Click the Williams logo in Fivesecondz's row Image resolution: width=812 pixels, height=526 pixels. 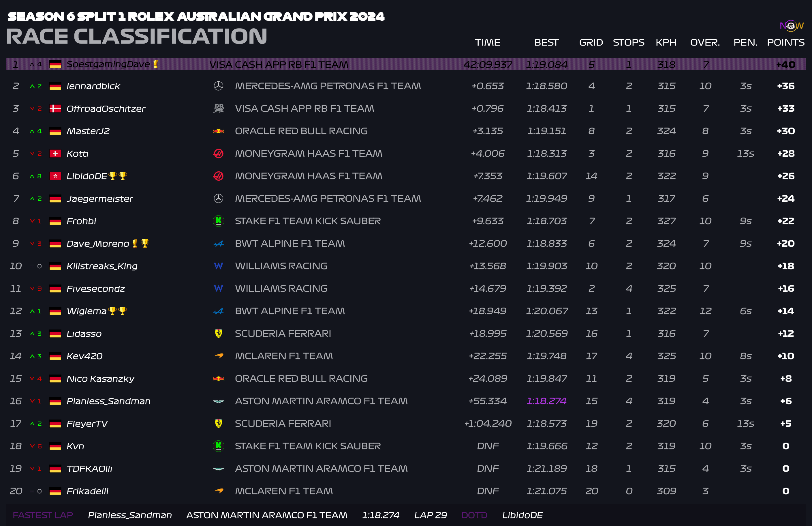218,289
